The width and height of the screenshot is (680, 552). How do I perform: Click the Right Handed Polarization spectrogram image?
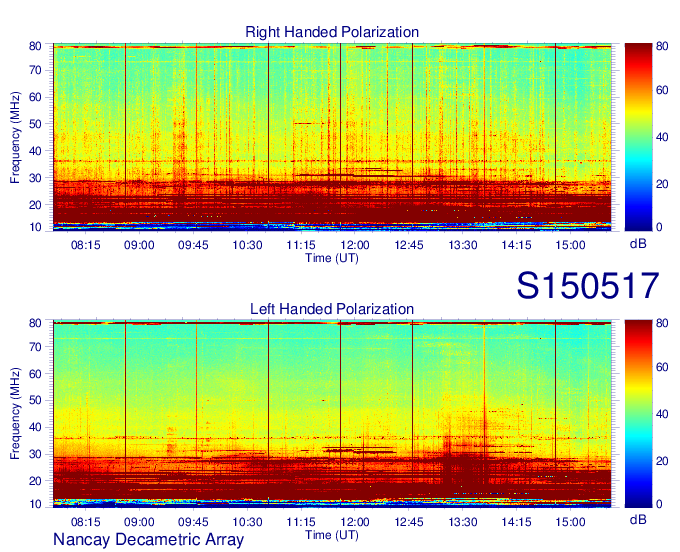(332, 137)
